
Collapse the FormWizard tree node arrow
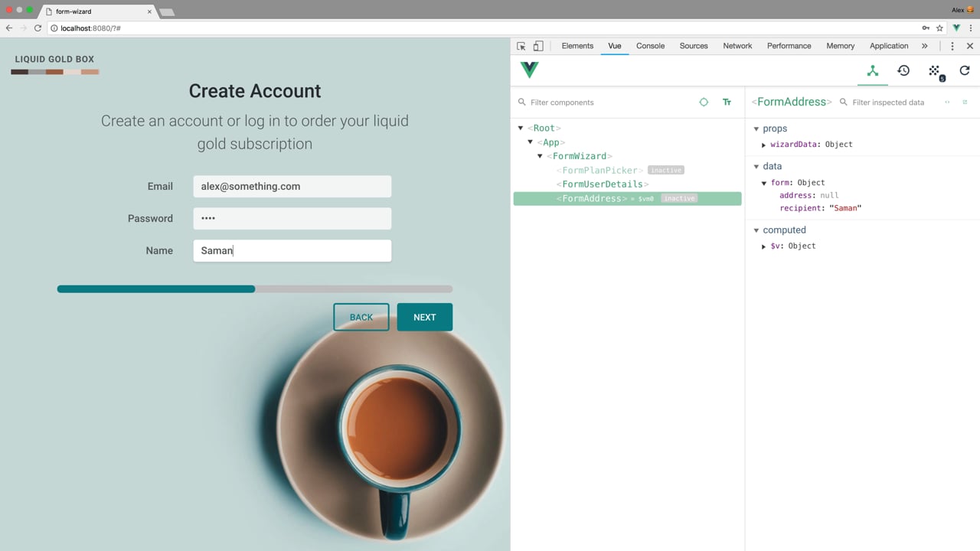540,156
